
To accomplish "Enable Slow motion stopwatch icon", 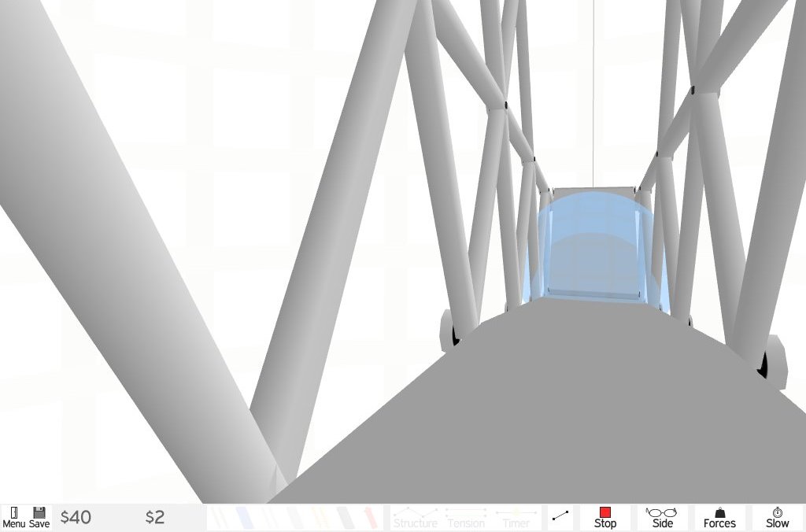I will [x=777, y=517].
